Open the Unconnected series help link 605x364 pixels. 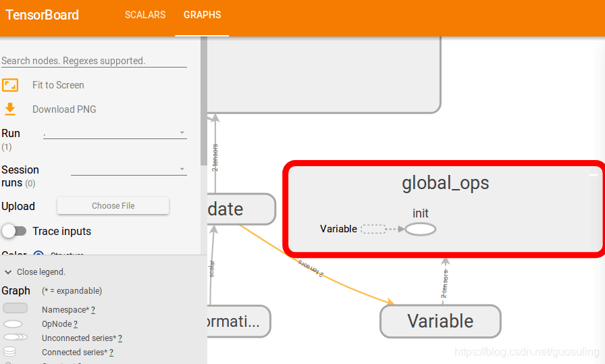pos(120,338)
